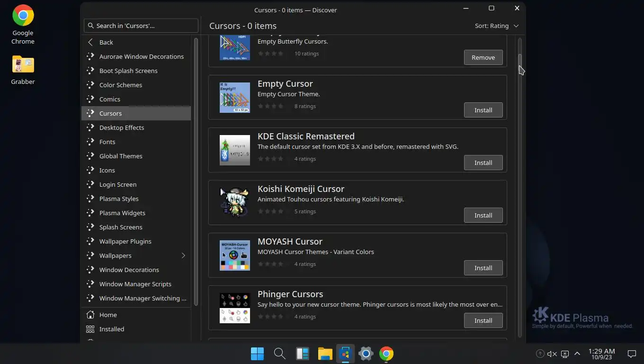
Task: Click the muted volume tray icon
Action: pyautogui.click(x=552, y=354)
